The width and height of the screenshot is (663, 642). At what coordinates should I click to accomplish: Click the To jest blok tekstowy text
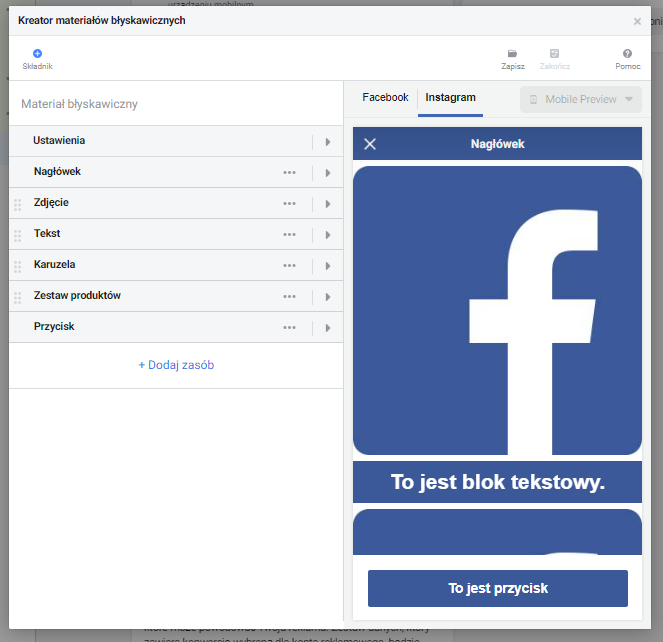498,482
